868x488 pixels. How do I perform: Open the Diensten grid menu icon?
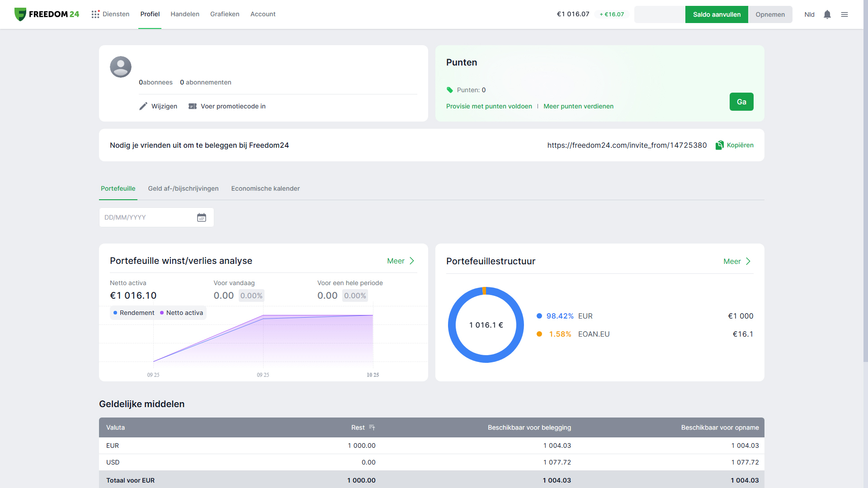coord(95,14)
